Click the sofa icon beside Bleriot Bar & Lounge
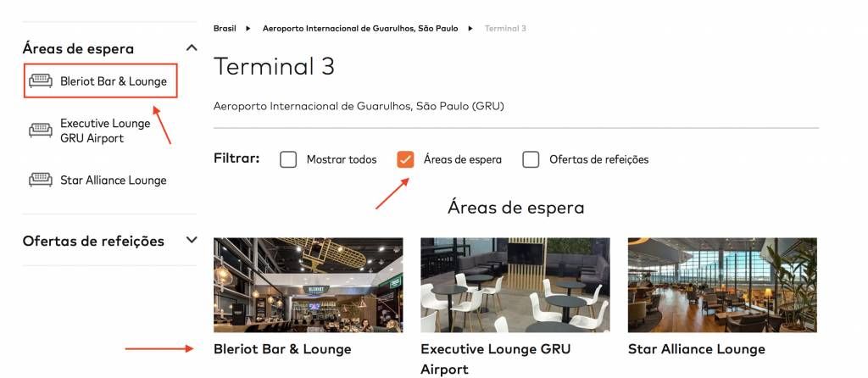 tap(41, 81)
